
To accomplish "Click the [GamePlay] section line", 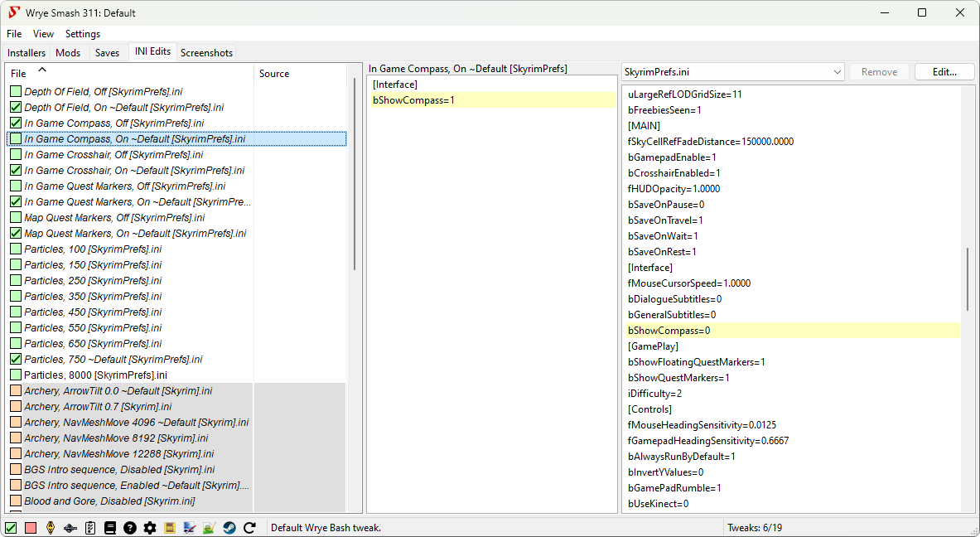I will click(653, 346).
